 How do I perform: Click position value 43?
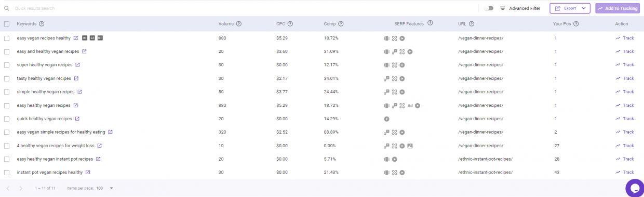pyautogui.click(x=557, y=173)
